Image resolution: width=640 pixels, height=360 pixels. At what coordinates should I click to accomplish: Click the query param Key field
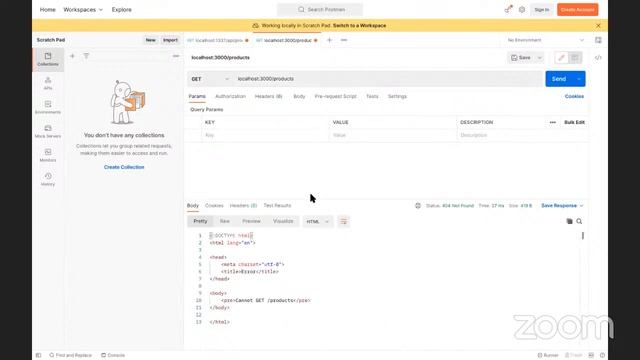pyautogui.click(x=265, y=135)
